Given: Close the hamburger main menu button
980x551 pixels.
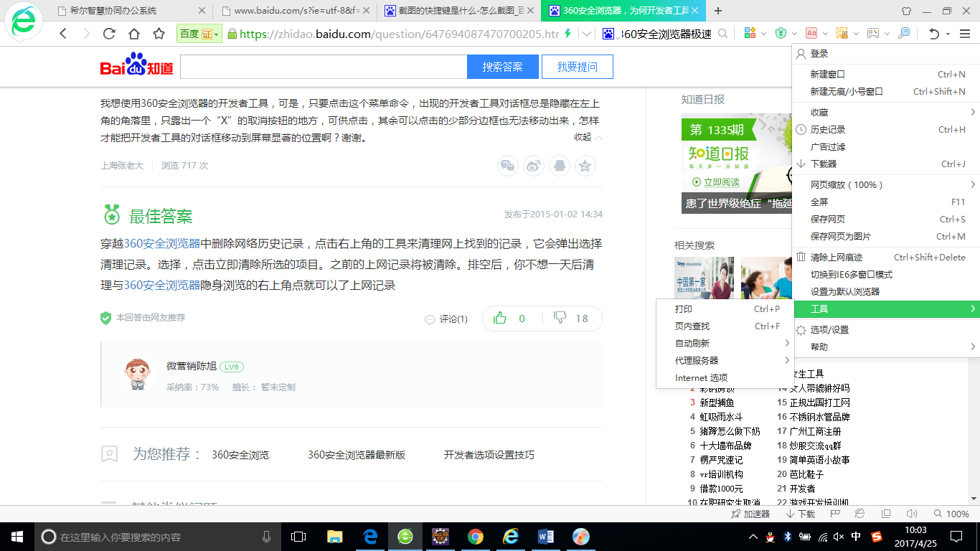Looking at the screenshot, I should point(965,34).
